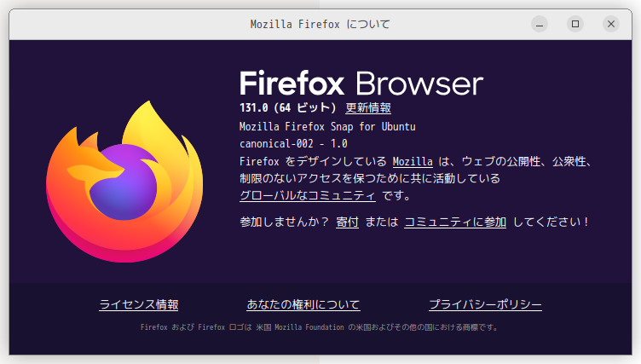Click the Firefox Browser wordmark
Image resolution: width=641 pixels, height=364 pixels.
coord(361,84)
